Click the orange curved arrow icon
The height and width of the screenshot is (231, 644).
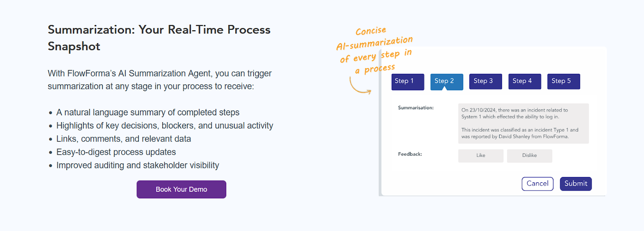[x=359, y=86]
